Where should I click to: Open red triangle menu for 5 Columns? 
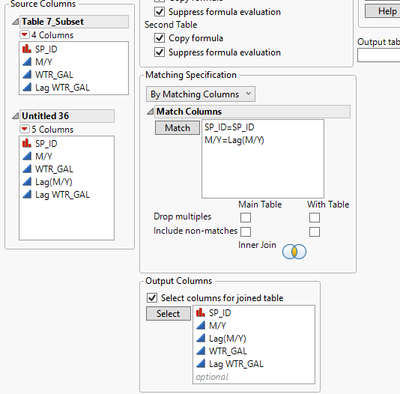coord(24,129)
